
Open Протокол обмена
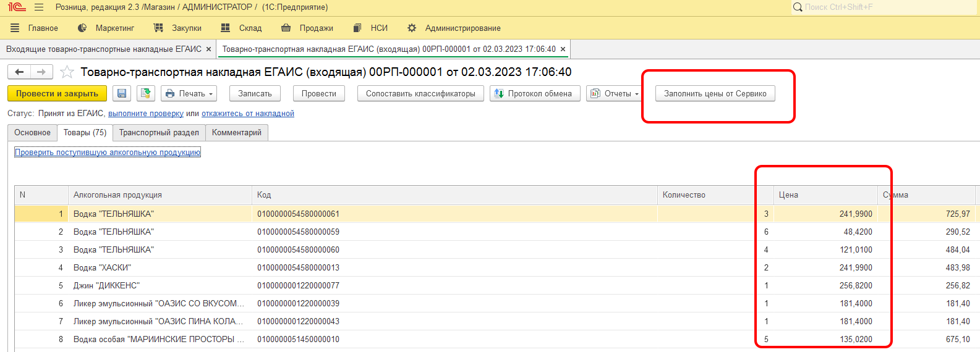pyautogui.click(x=535, y=93)
